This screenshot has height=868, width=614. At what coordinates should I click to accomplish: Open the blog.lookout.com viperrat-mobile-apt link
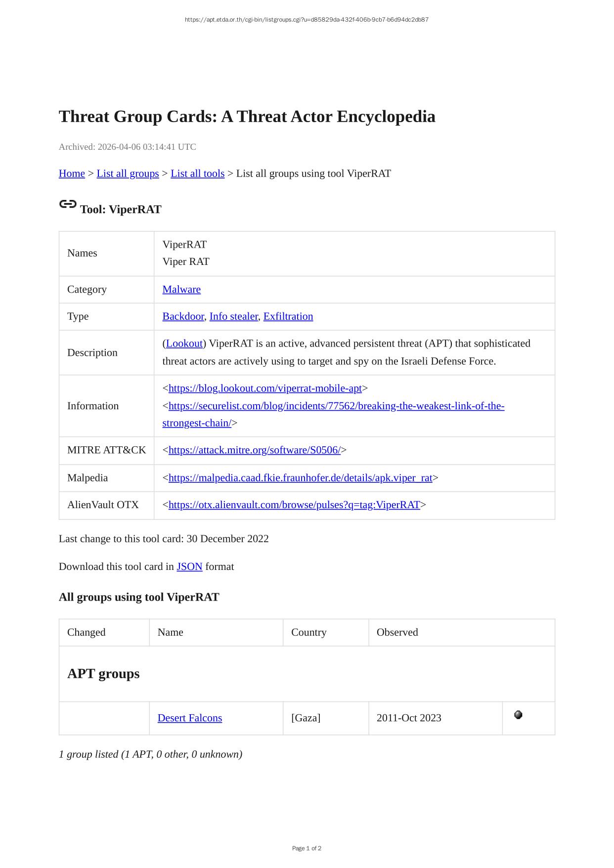tap(265, 389)
